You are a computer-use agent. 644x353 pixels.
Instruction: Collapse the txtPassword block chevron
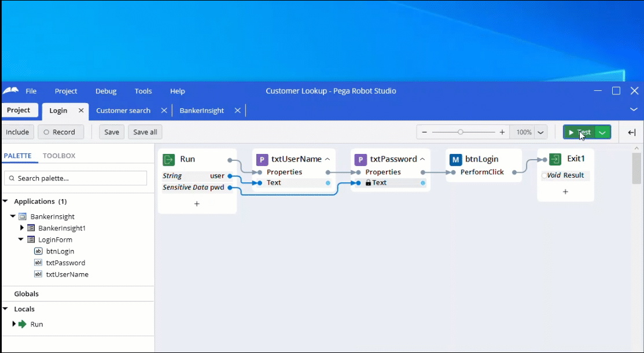422,159
